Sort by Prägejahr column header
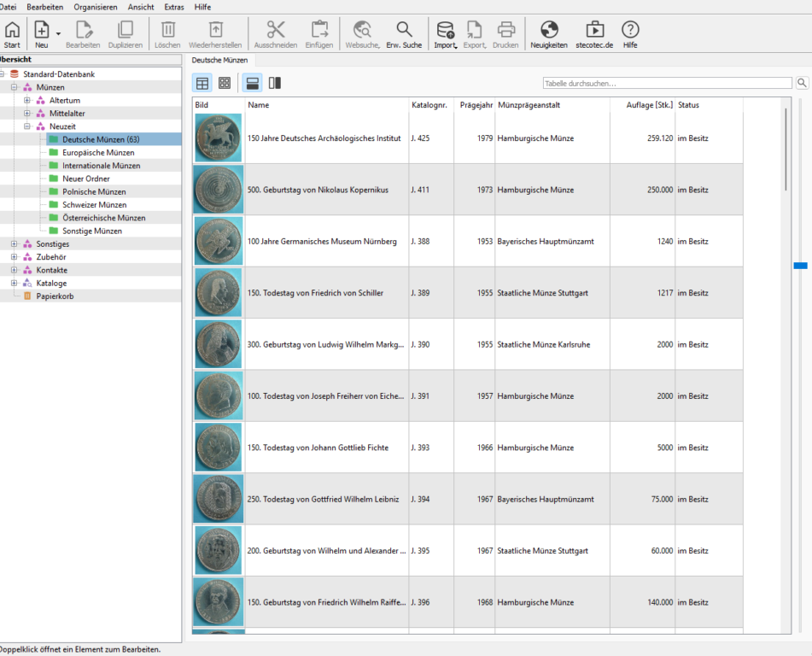 tap(474, 105)
